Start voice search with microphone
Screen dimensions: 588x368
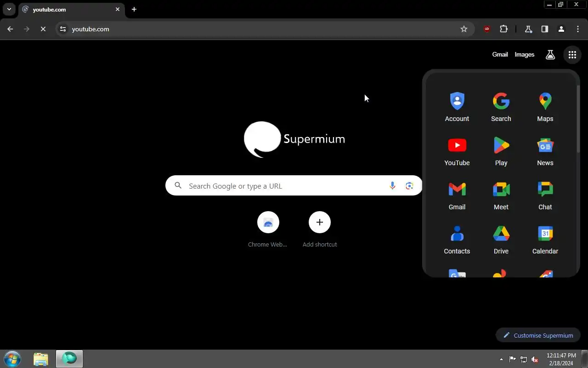(392, 186)
